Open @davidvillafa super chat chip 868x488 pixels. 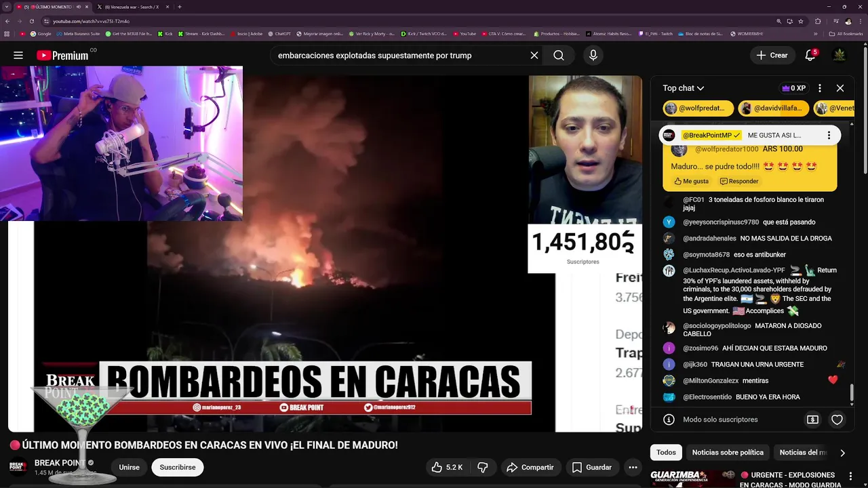point(774,108)
